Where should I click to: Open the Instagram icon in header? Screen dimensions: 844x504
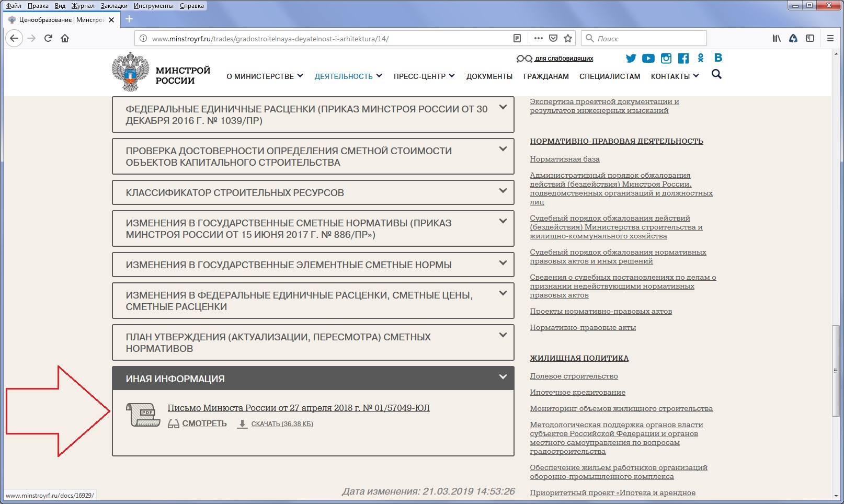pyautogui.click(x=666, y=59)
